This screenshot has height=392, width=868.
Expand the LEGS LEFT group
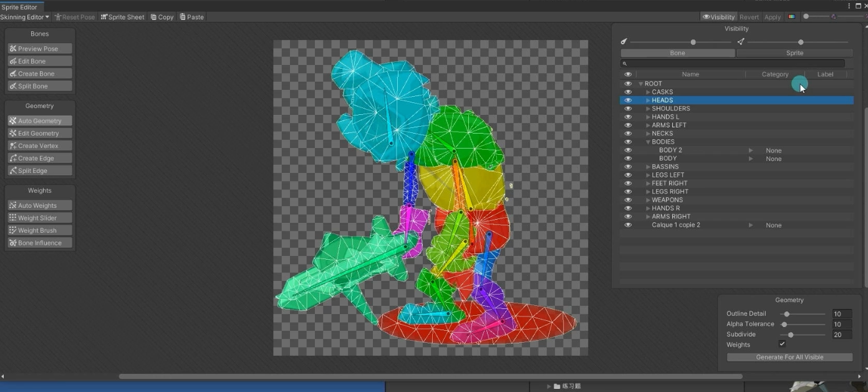[648, 175]
